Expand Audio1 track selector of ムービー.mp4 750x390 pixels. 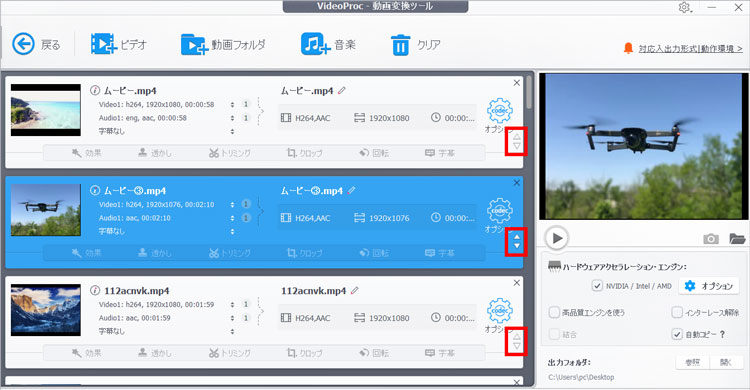(x=232, y=118)
